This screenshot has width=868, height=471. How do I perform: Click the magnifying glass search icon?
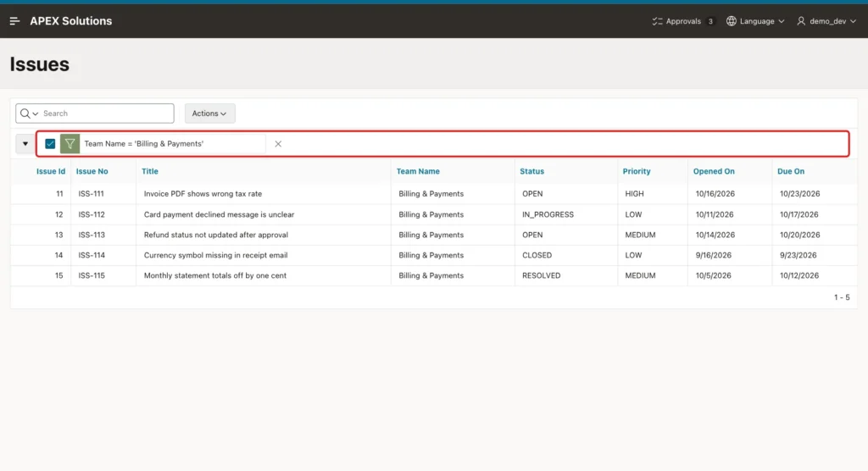coord(25,114)
